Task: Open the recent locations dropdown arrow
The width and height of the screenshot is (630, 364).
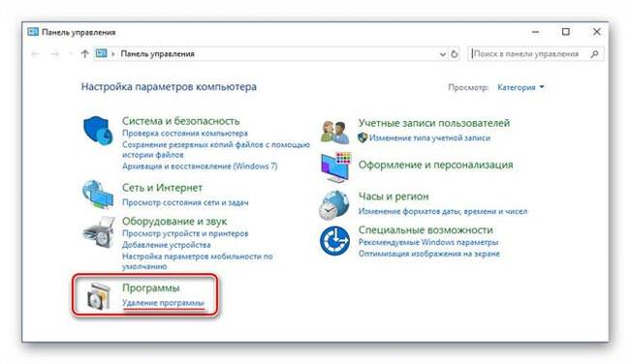Action: [x=71, y=54]
